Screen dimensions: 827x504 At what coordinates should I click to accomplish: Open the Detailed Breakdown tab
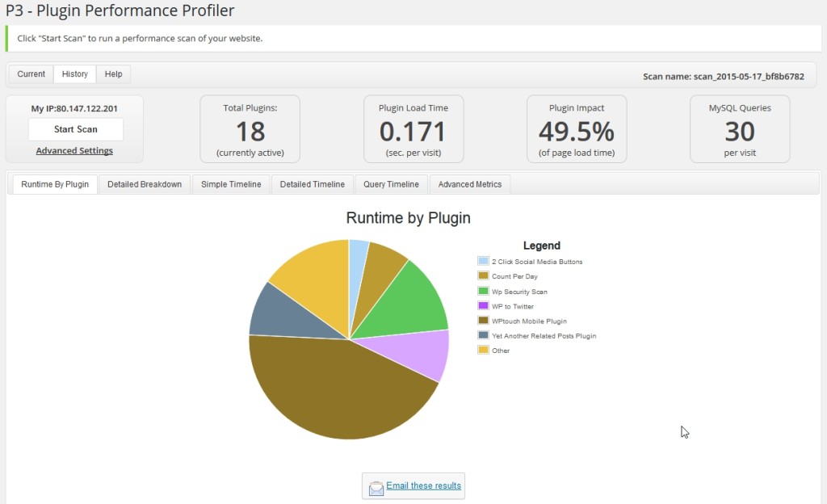pos(145,184)
